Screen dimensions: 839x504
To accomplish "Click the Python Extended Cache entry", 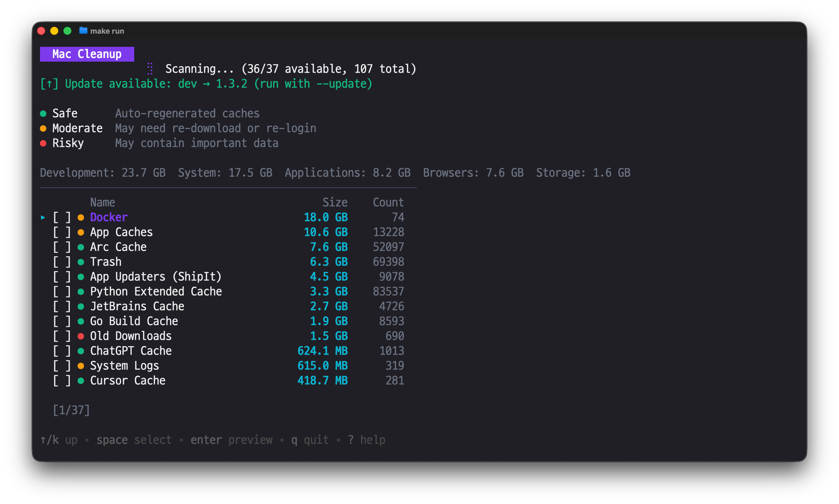I will coord(156,291).
